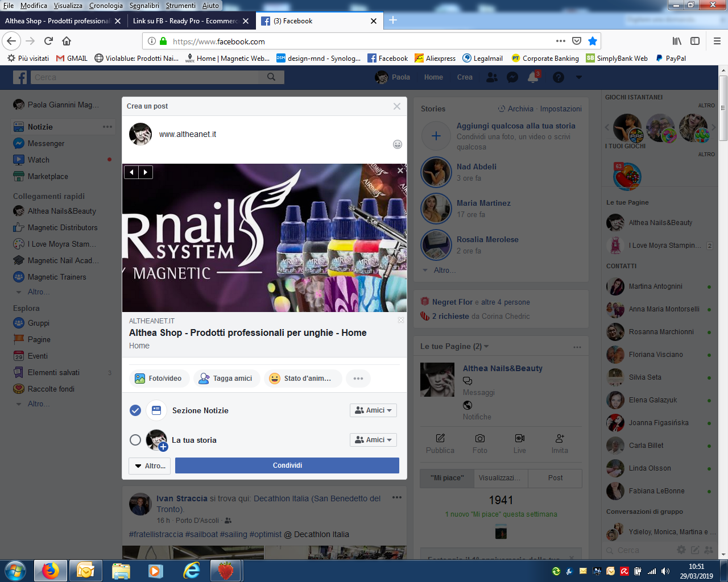The image size is (728, 582).
Task: Click Tagga amici button
Action: click(226, 379)
